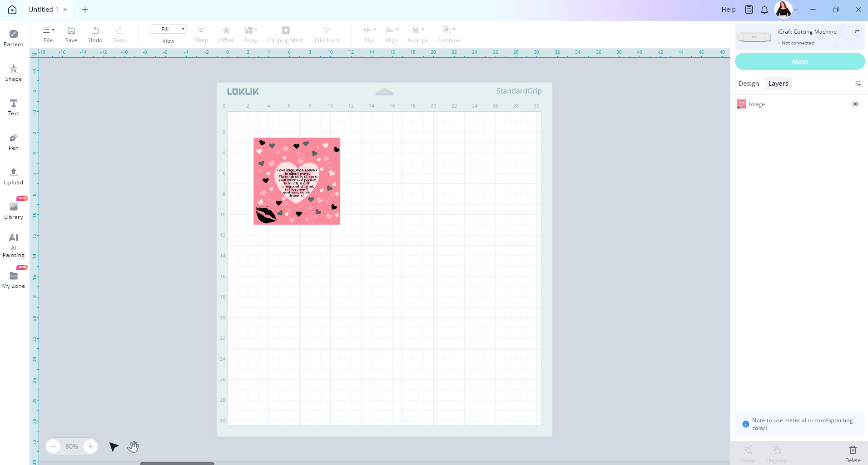
Task: Open the AI Painting tool
Action: [14, 245]
